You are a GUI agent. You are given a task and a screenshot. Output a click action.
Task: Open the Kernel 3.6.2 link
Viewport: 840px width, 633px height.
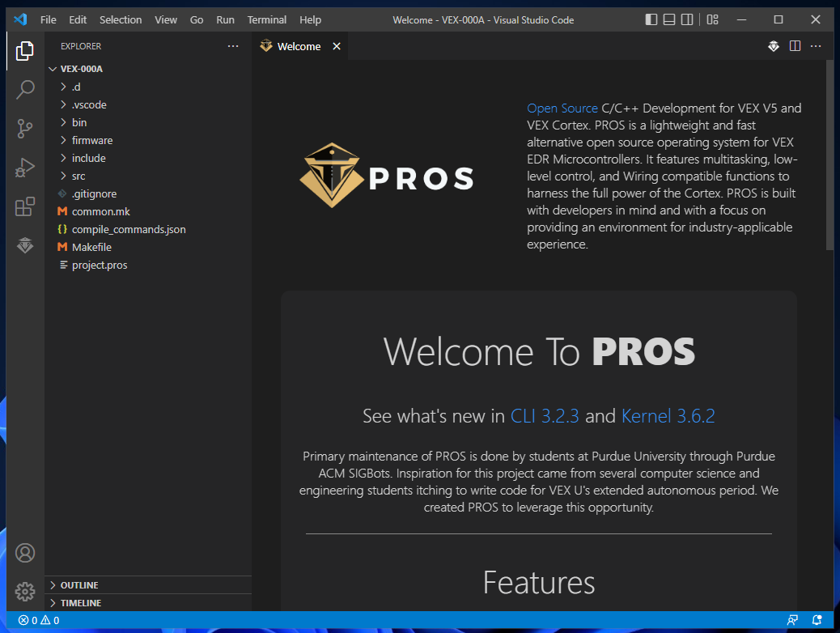668,416
